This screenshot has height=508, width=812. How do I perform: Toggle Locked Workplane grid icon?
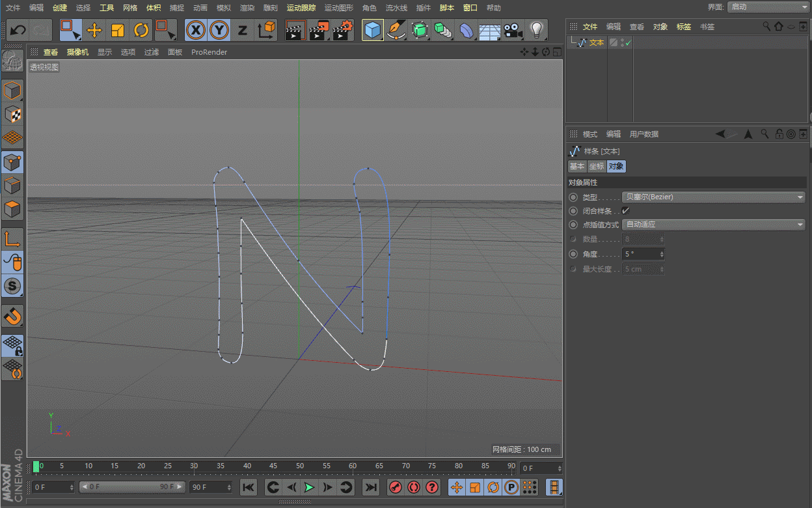pos(12,345)
